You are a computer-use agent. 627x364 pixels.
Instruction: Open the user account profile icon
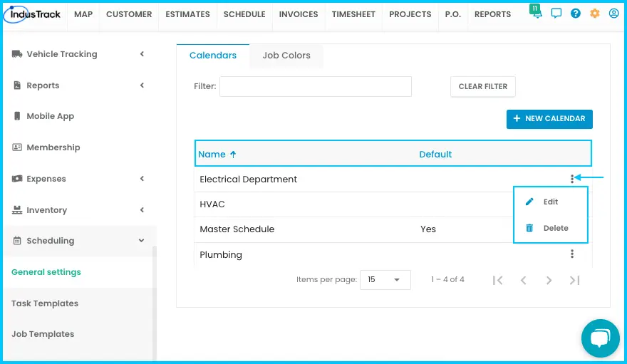(613, 14)
